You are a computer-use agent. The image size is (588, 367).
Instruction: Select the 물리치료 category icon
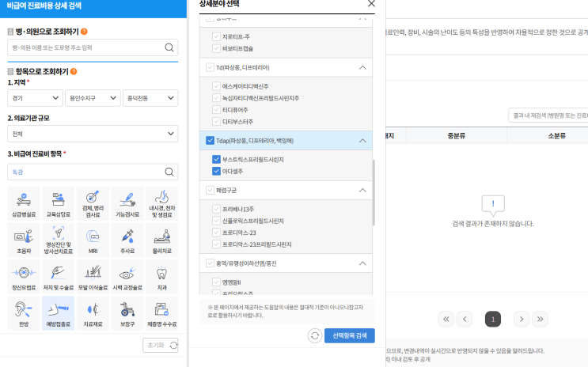(x=162, y=240)
